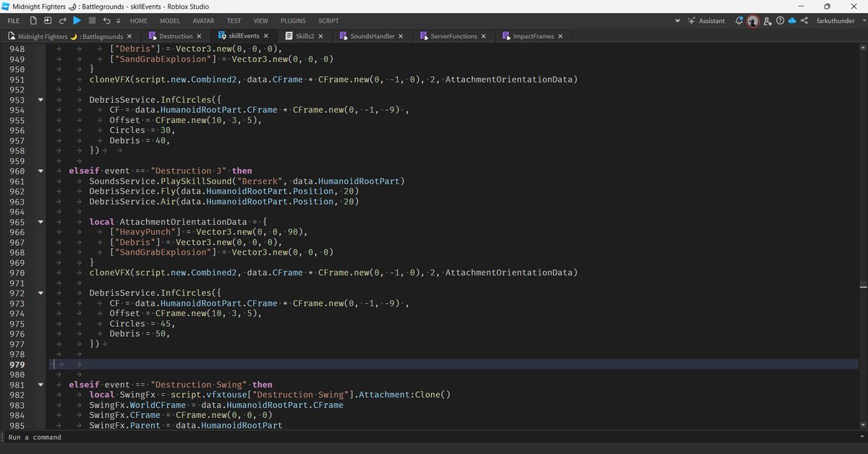Screen dimensions: 868x454
Task: Collapse the InfCircles fold at line 972
Action: pyautogui.click(x=41, y=293)
